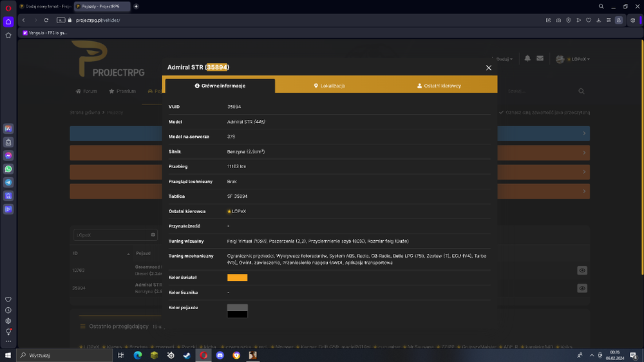
Task: Open Messenger in Opera sidebar
Action: tap(8, 156)
